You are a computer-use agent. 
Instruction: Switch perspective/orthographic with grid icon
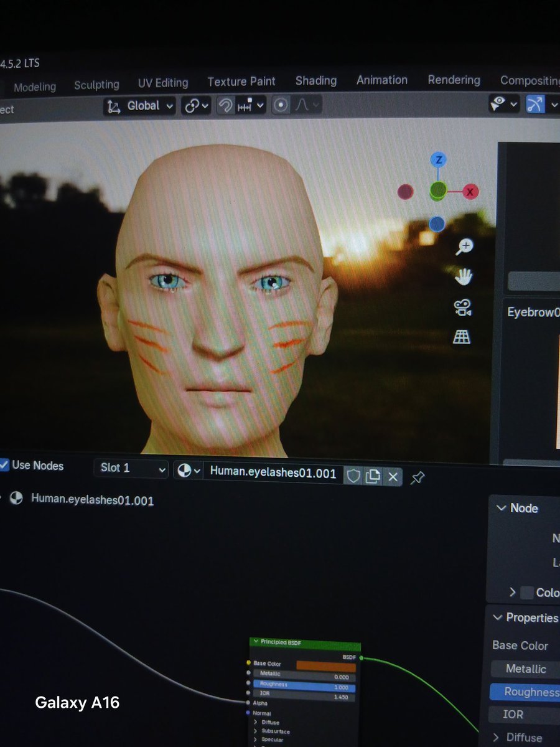pyautogui.click(x=462, y=337)
